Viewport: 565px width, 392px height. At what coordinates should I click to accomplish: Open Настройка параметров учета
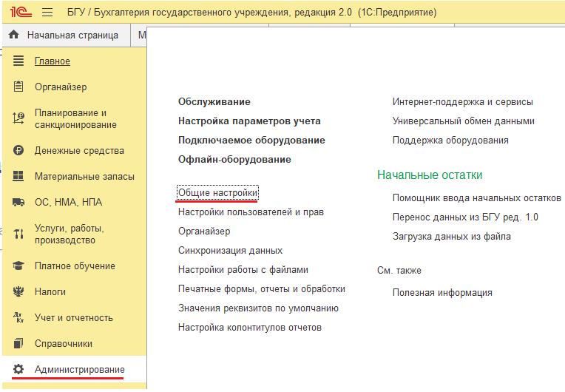[x=249, y=121]
